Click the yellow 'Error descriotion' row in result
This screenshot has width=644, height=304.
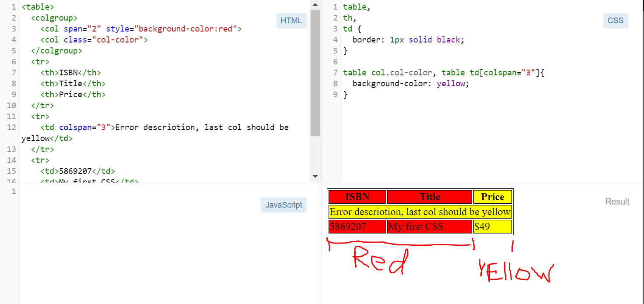[420, 212]
